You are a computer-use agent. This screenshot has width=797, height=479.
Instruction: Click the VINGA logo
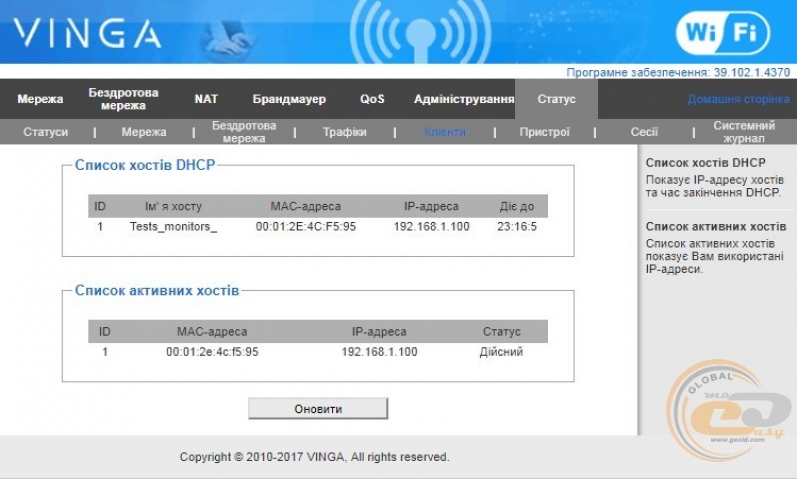point(87,34)
